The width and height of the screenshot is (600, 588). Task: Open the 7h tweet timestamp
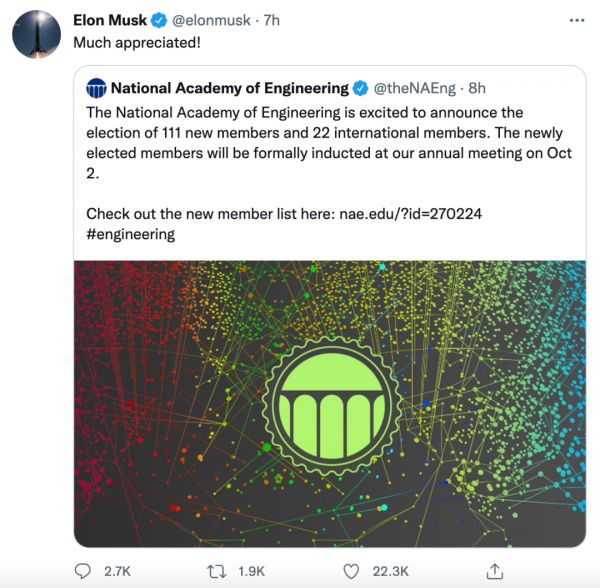(272, 20)
